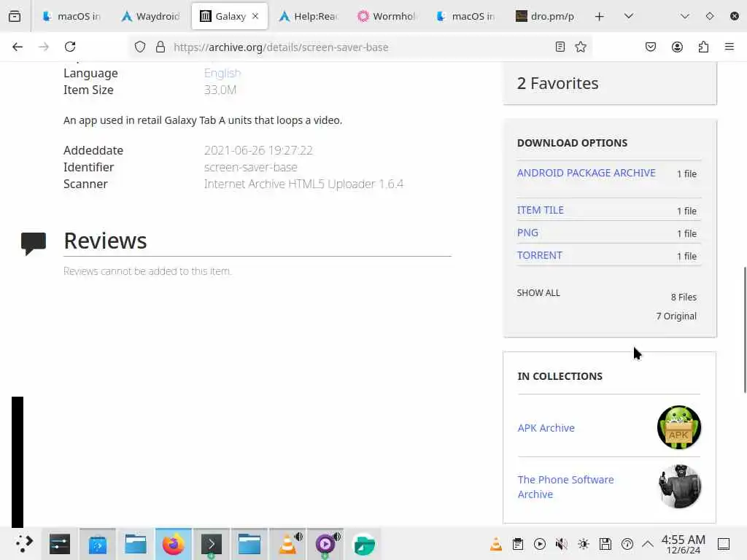The width and height of the screenshot is (747, 560).
Task: Open VLC media player taskbar icon
Action: [x=287, y=544]
